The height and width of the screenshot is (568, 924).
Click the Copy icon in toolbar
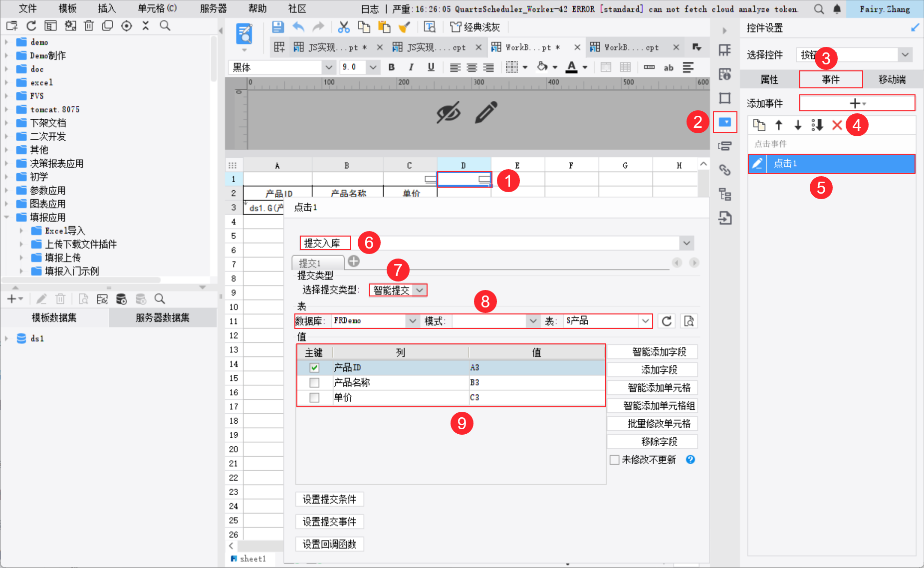(x=364, y=27)
